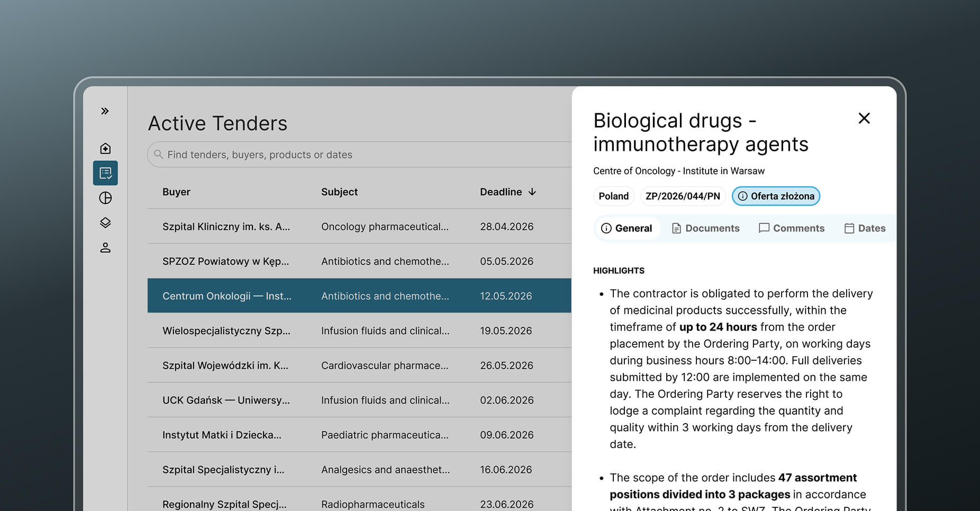Viewport: 980px width, 511px height.
Task: Click the Find tenders search field
Action: point(359,154)
